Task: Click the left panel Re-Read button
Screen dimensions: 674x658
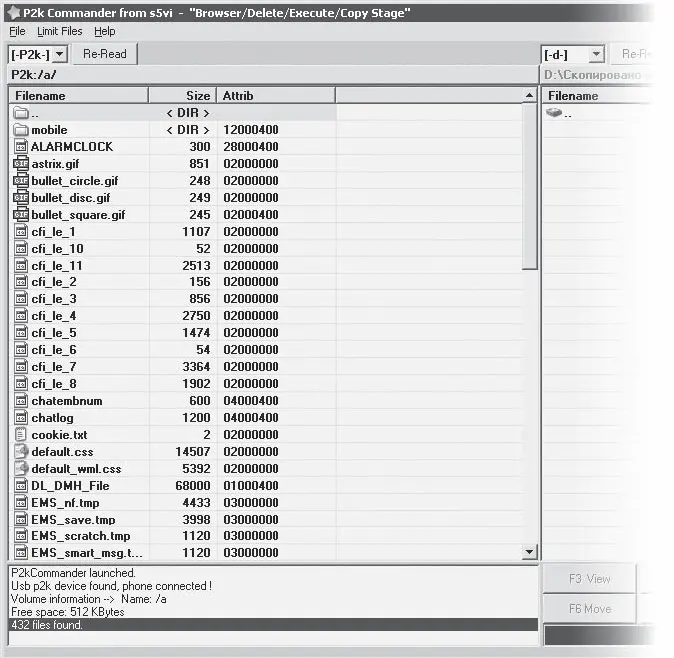Action: point(104,54)
